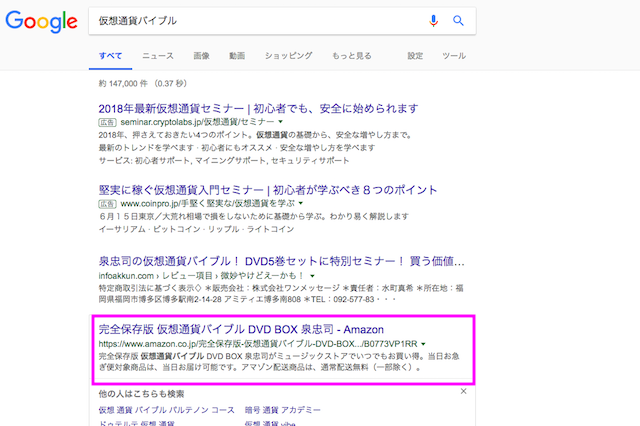This screenshot has height=426, width=640.
Task: Click the 広告 label on coinpro ad
Action: coord(107,203)
